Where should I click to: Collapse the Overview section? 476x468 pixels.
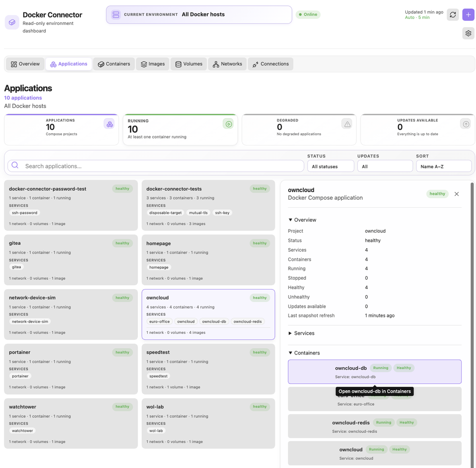coord(302,220)
